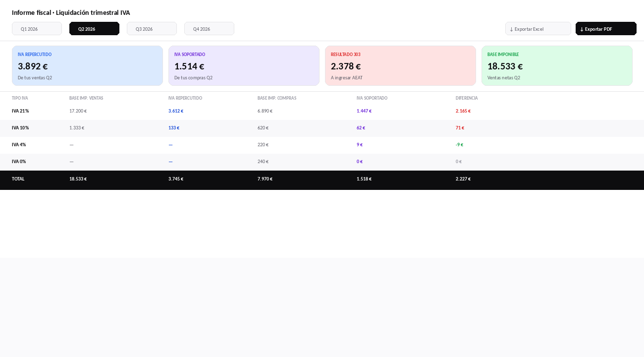Click the IVA 4% row label

coord(19,145)
